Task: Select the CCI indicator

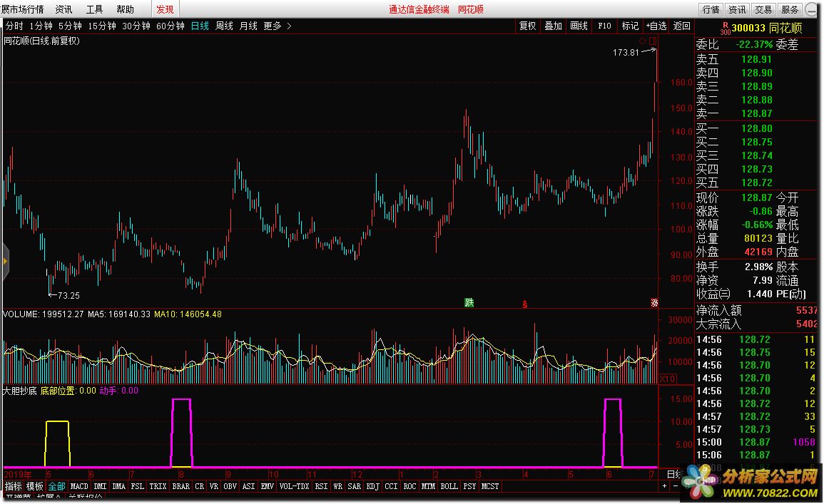Action: pos(391,487)
